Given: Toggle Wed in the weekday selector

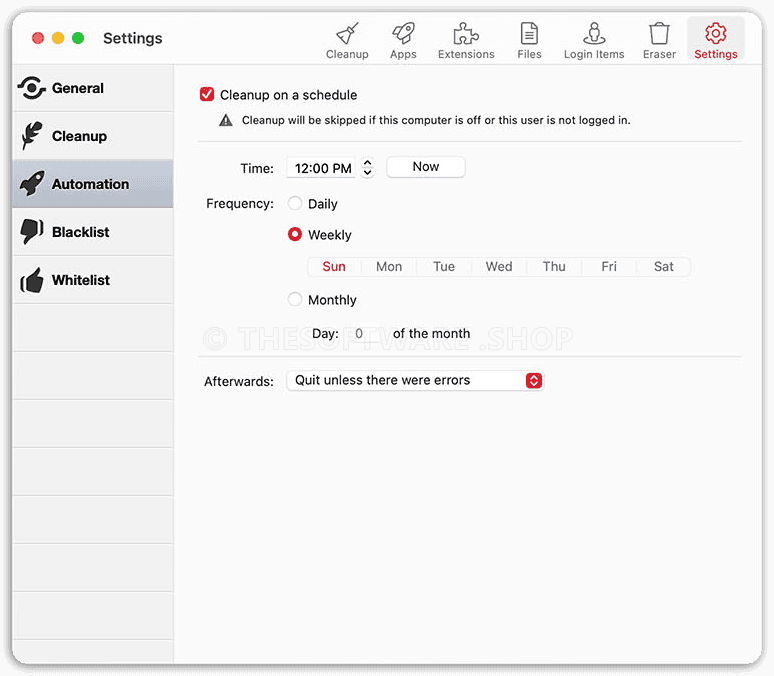Looking at the screenshot, I should tap(499, 267).
